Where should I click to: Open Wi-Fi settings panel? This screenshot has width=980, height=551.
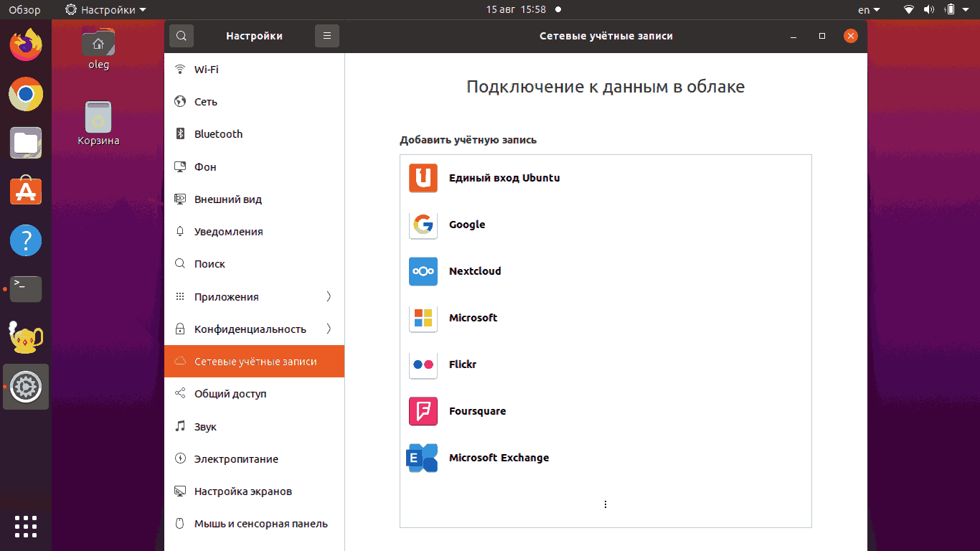pos(254,70)
